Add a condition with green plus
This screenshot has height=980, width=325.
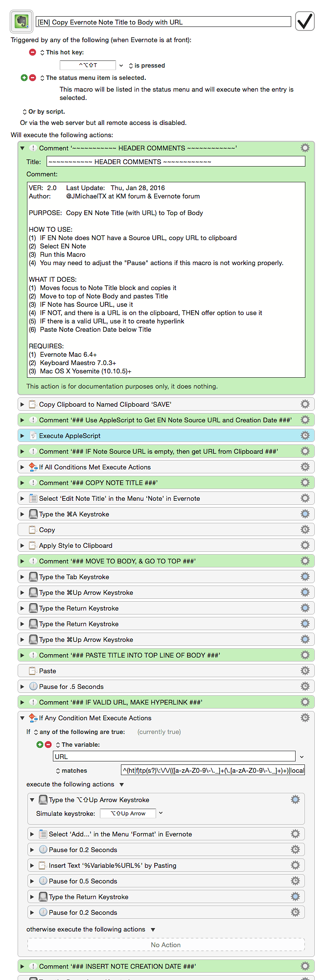[40, 745]
